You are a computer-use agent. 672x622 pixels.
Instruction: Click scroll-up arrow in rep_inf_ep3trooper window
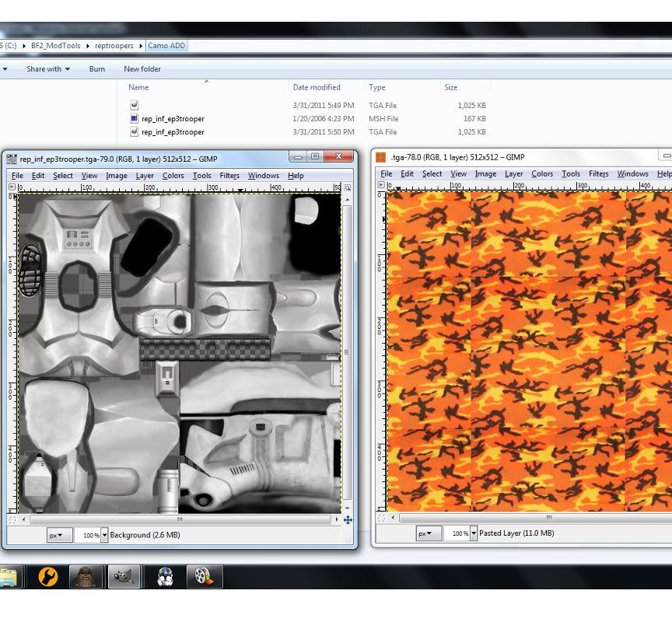pos(348,200)
